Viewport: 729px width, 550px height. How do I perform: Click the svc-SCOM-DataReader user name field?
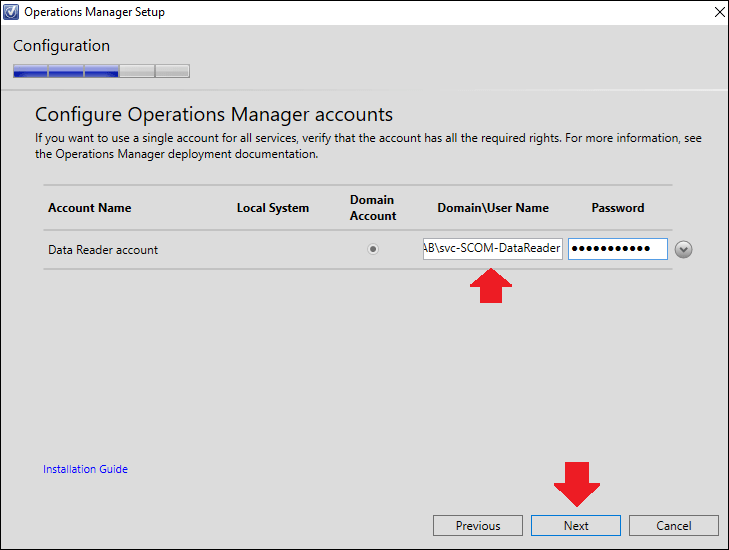(492, 249)
